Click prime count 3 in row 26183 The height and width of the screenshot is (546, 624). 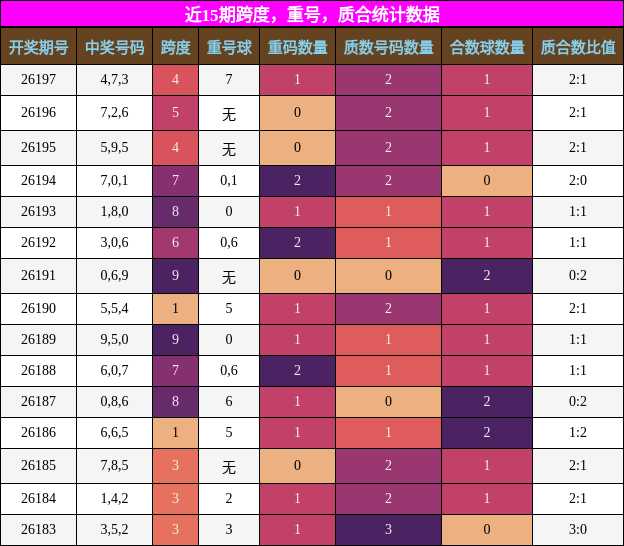388,530
